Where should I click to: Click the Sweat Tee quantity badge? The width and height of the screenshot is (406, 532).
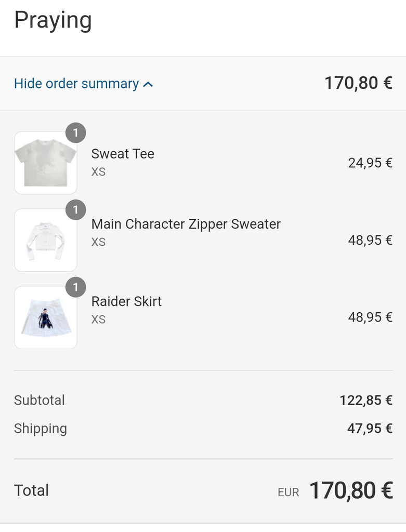(x=76, y=133)
